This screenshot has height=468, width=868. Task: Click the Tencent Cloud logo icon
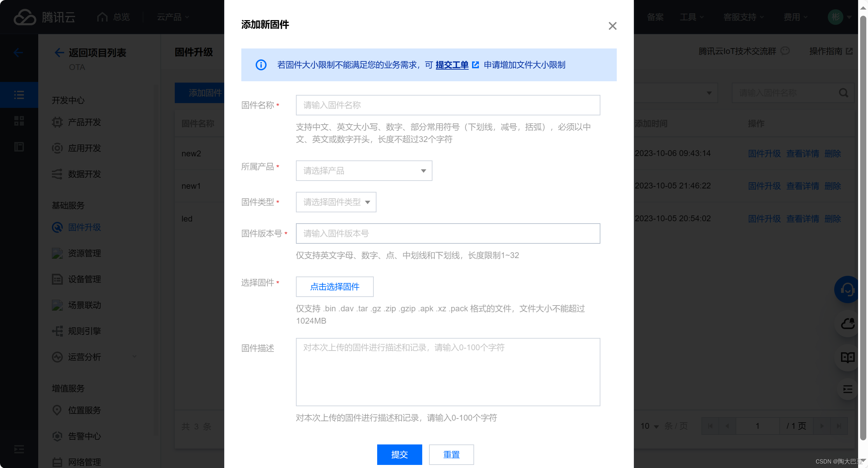pyautogui.click(x=25, y=17)
